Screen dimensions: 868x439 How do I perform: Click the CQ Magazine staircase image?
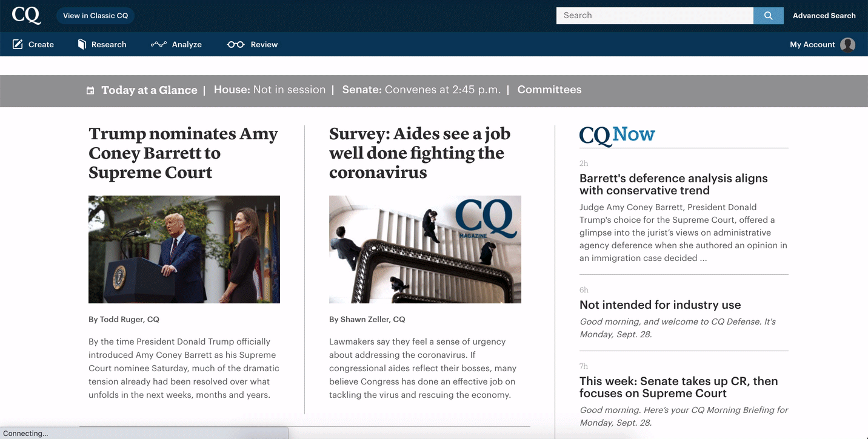pyautogui.click(x=425, y=249)
